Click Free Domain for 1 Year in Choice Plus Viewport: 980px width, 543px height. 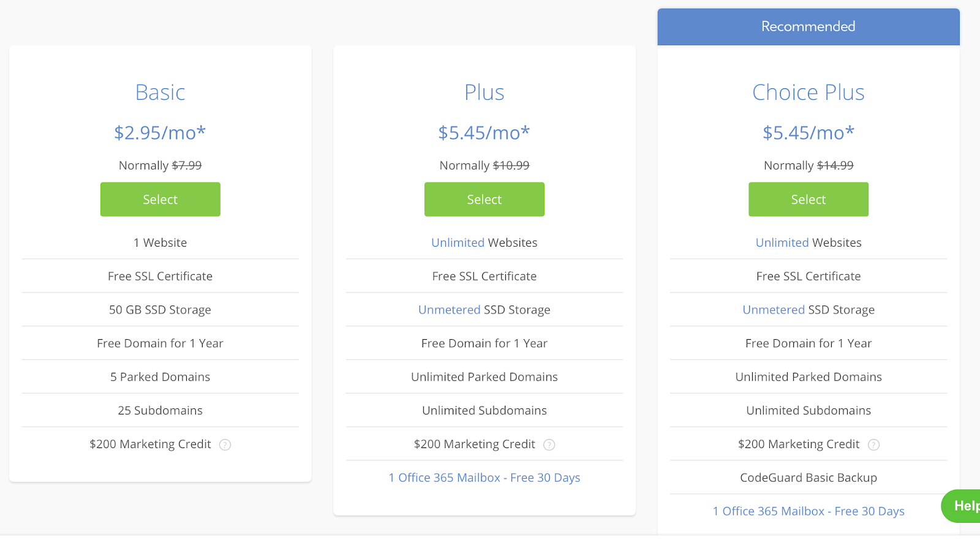click(x=809, y=343)
